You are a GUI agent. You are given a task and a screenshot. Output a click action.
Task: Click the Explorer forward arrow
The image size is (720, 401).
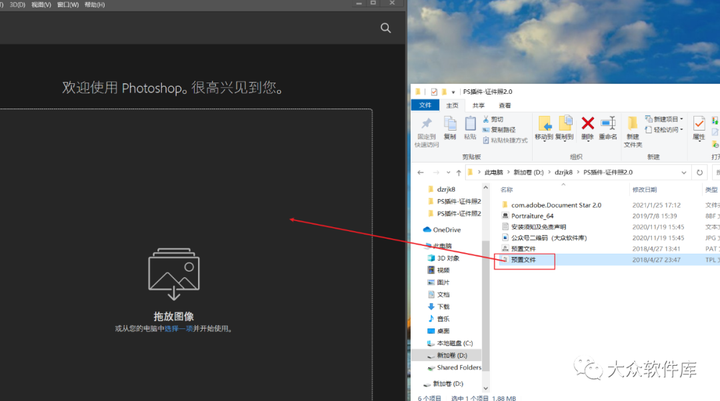(436, 173)
